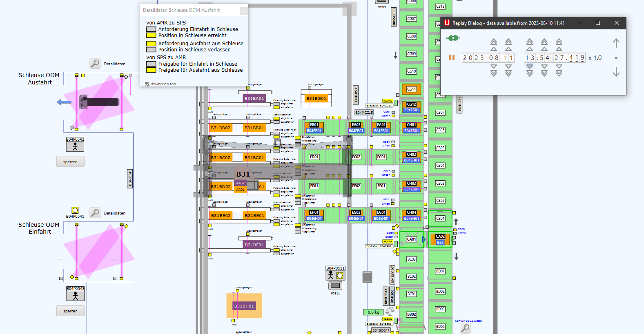
Task: Open Kontur BB02 Detail magnifier
Action: 465,328
